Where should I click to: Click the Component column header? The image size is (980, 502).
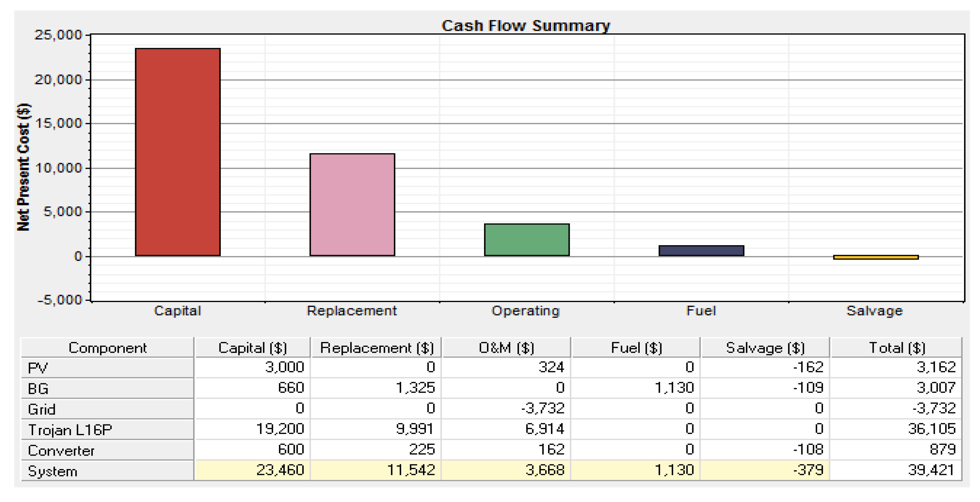pos(107,348)
